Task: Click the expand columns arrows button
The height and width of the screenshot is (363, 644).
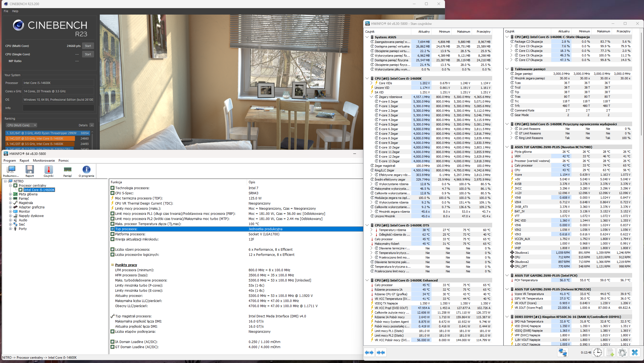Action: [x=369, y=352]
